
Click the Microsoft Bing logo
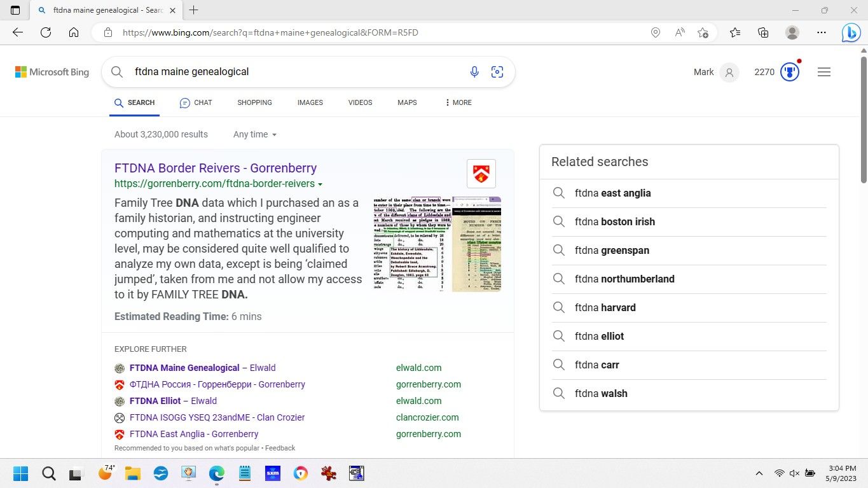tap(52, 72)
